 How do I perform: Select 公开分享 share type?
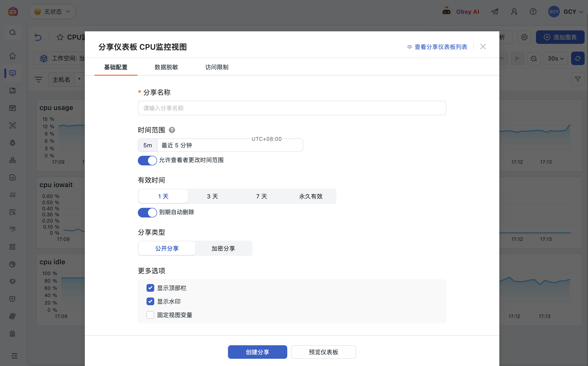(167, 248)
